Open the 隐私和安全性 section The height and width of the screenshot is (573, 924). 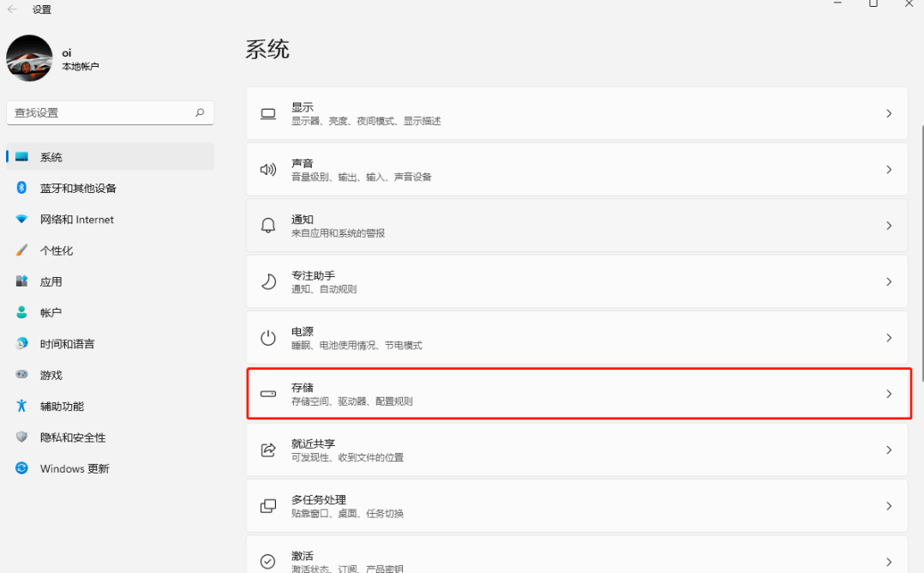click(x=73, y=437)
